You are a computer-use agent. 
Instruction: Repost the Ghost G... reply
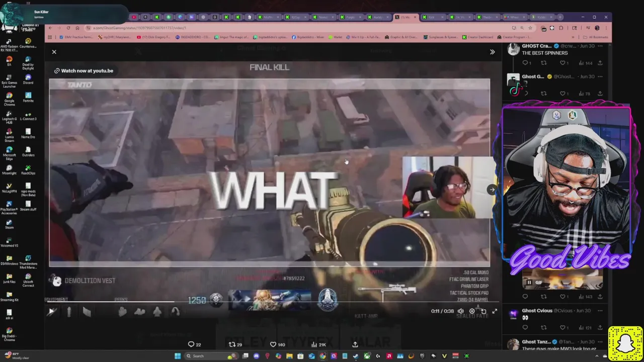(x=543, y=94)
